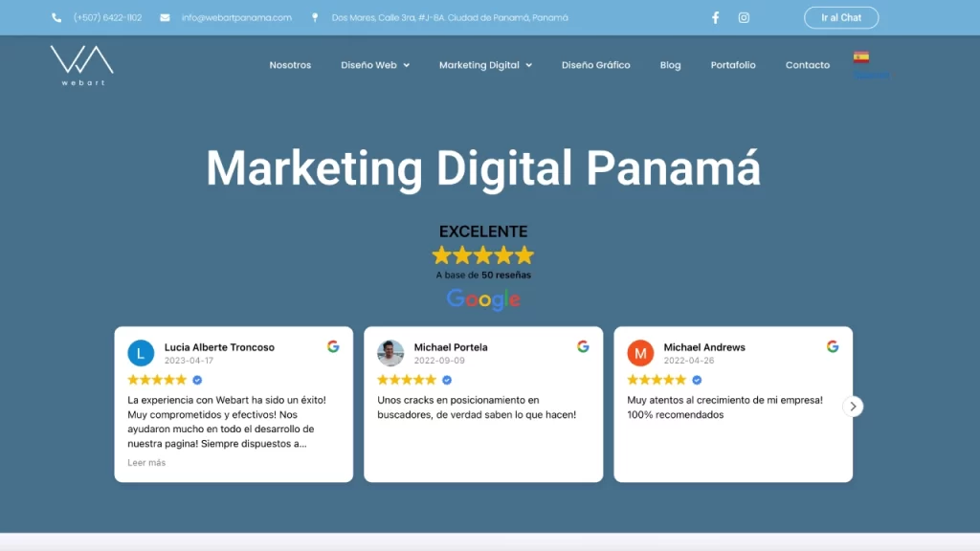Viewport: 980px width, 551px height.
Task: Click Google icon on Michael Portela review
Action: [x=583, y=346]
